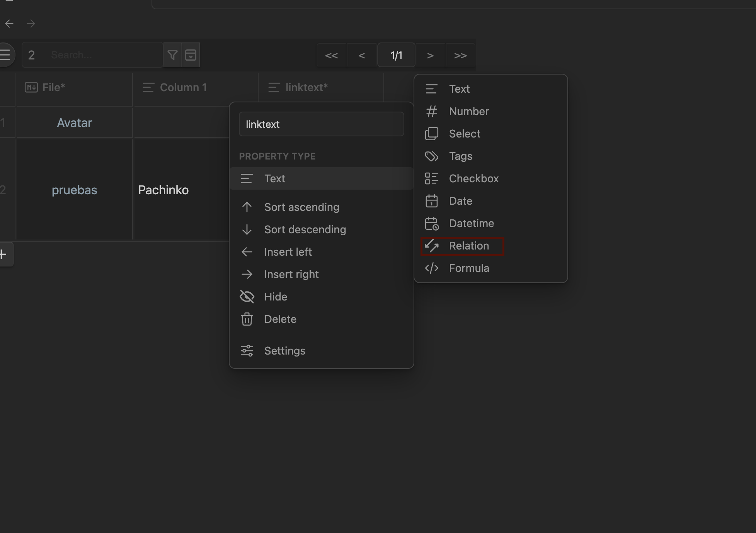The height and width of the screenshot is (533, 756).
Task: Select the Number property type
Action: (x=468, y=111)
